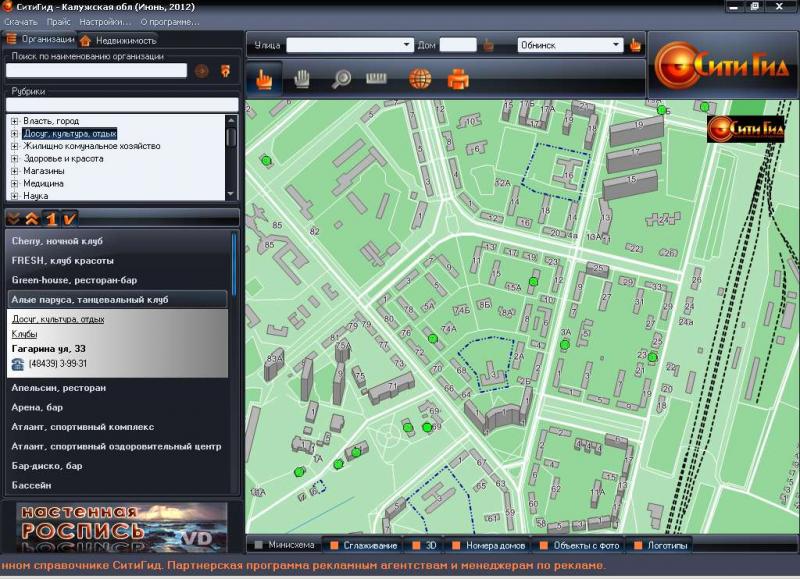Switch to the Организации tab
Screen dimensions: 800x579
point(40,39)
